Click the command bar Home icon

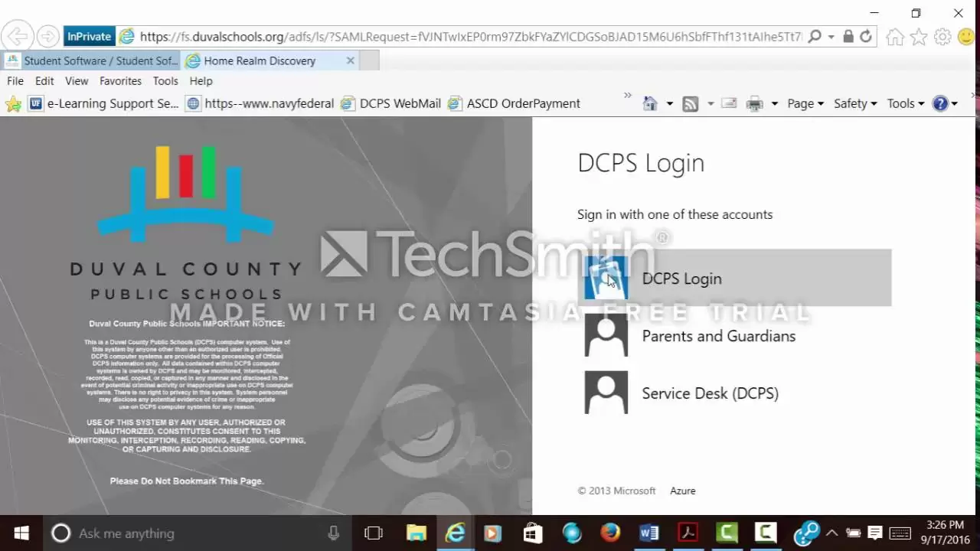[650, 103]
